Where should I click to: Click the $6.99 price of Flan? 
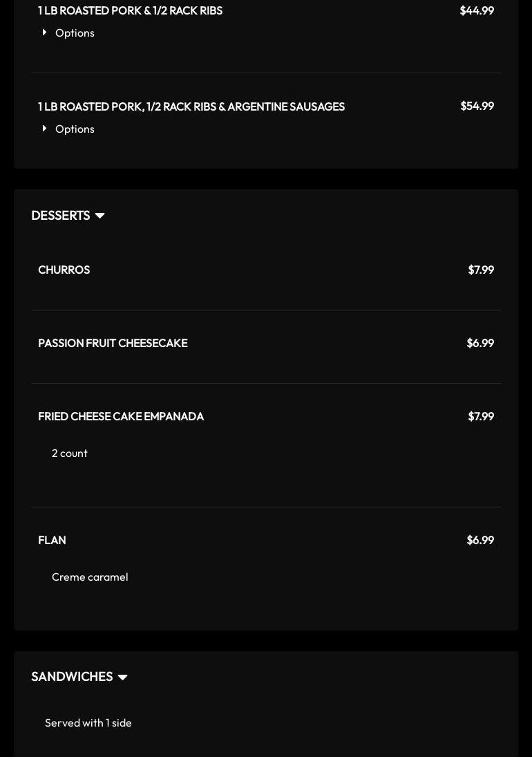pyautogui.click(x=480, y=540)
